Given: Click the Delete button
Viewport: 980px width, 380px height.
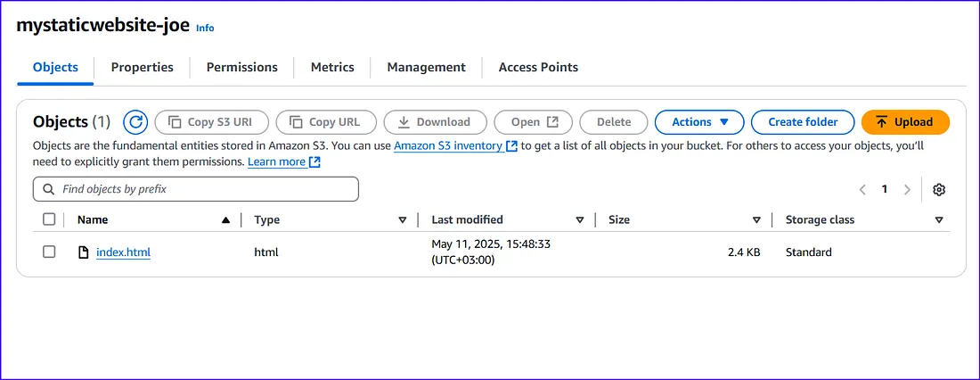Looking at the screenshot, I should [x=614, y=122].
